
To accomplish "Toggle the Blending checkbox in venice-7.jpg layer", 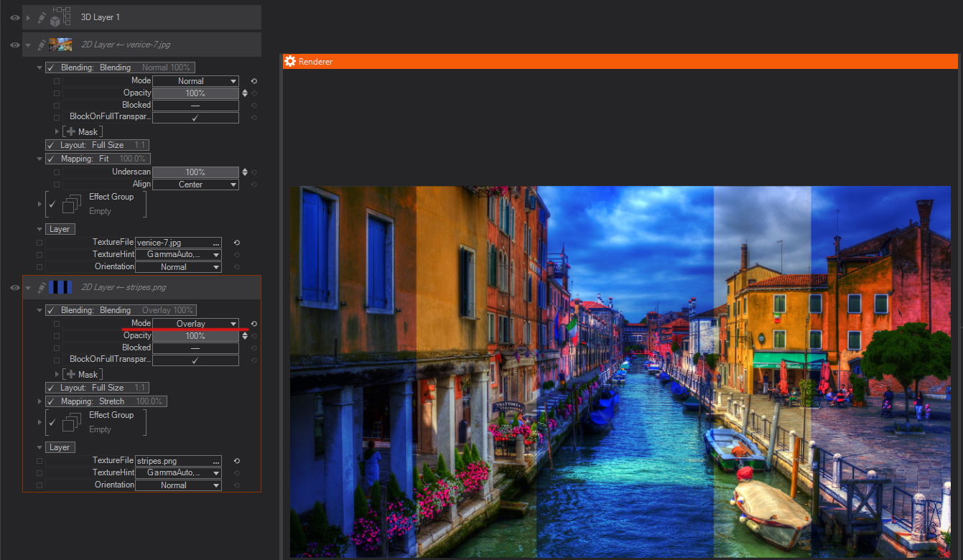I will point(51,67).
